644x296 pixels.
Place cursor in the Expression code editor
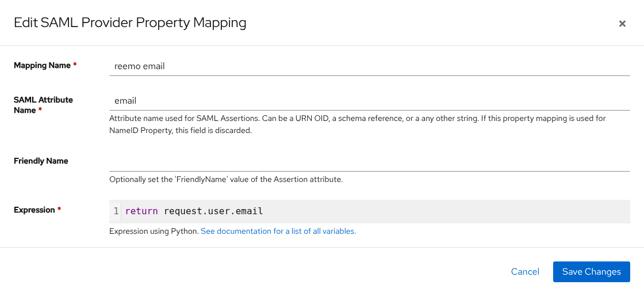[370, 211]
